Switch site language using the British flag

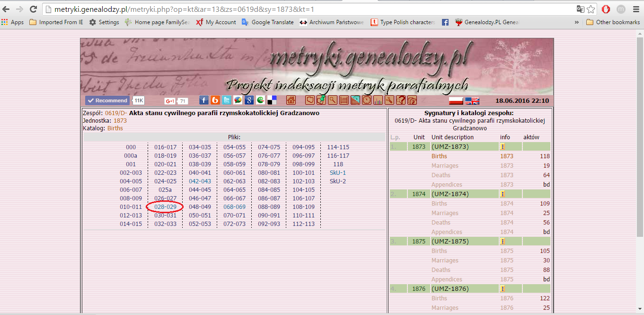[x=472, y=100]
